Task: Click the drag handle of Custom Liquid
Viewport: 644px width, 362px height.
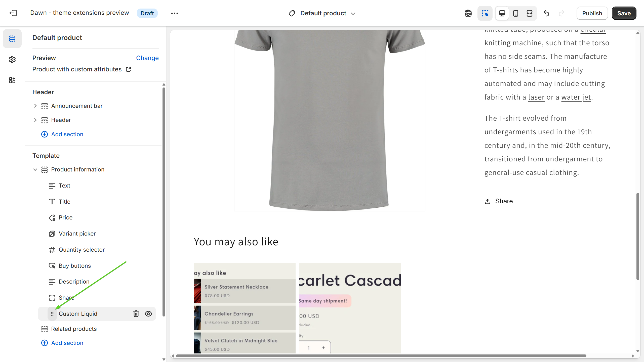Action: click(52, 314)
